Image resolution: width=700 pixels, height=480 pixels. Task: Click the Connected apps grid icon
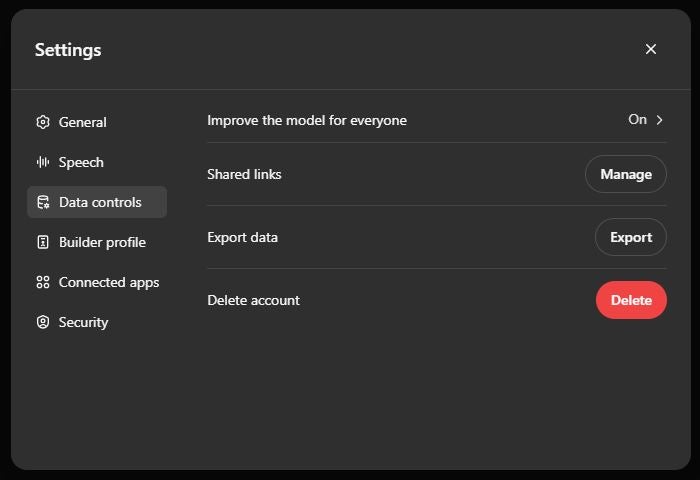tap(43, 282)
